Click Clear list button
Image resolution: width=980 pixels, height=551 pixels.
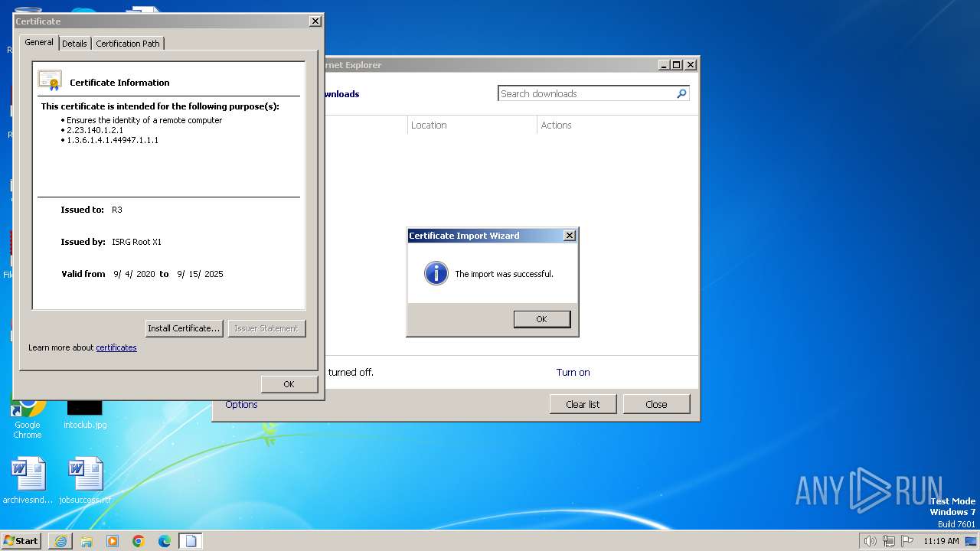pos(583,404)
